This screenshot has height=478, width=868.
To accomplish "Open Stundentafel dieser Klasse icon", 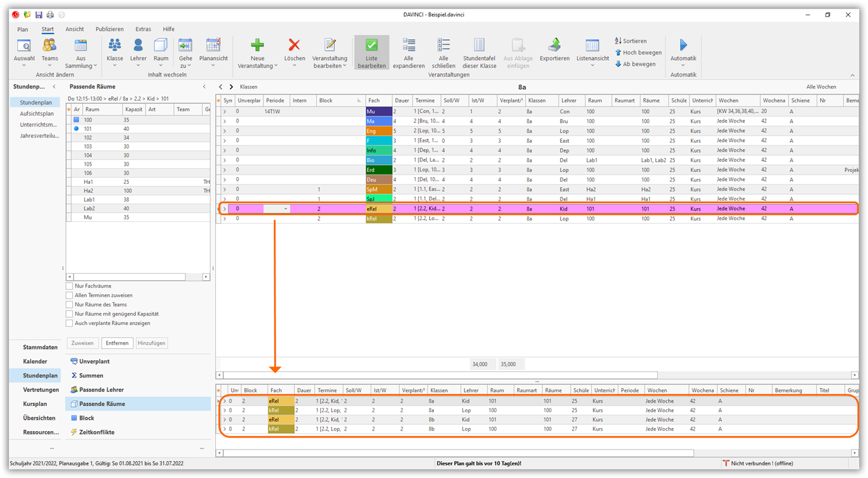I will (479, 46).
